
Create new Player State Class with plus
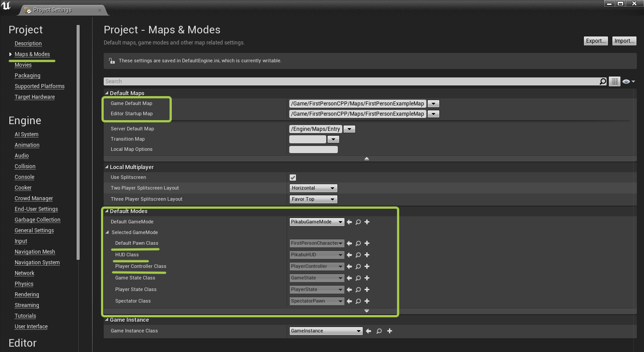tap(367, 290)
